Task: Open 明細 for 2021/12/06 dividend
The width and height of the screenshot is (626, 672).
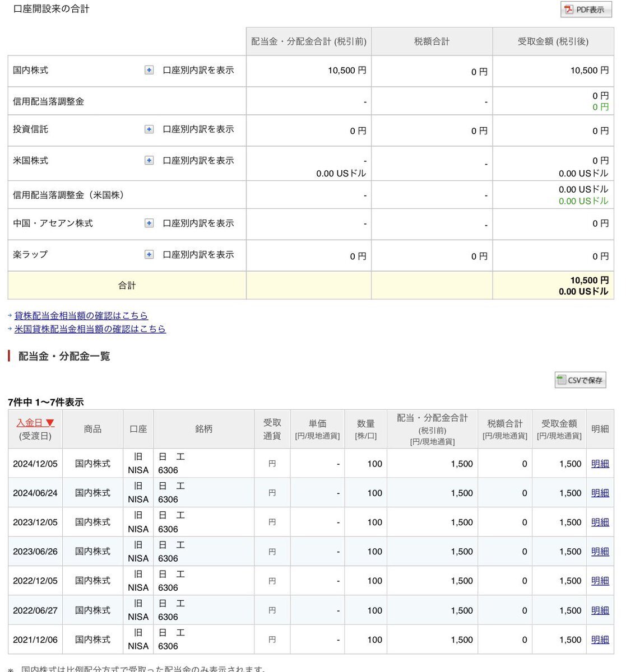Action: 600,640
